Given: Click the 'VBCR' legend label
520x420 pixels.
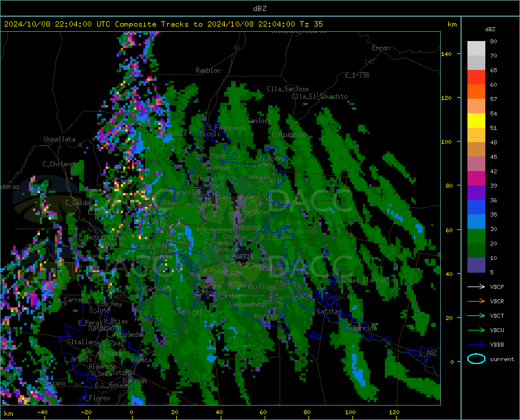Looking at the screenshot, I should 497,302.
